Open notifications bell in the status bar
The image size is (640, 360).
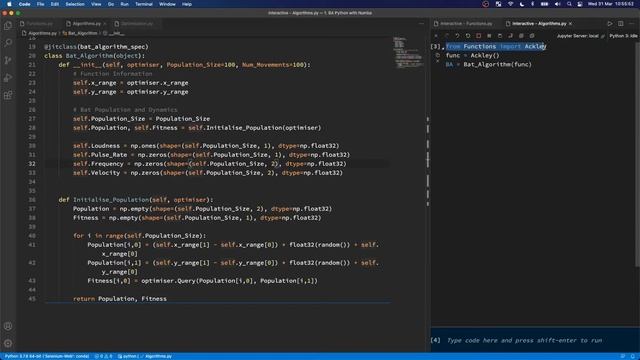click(x=633, y=356)
